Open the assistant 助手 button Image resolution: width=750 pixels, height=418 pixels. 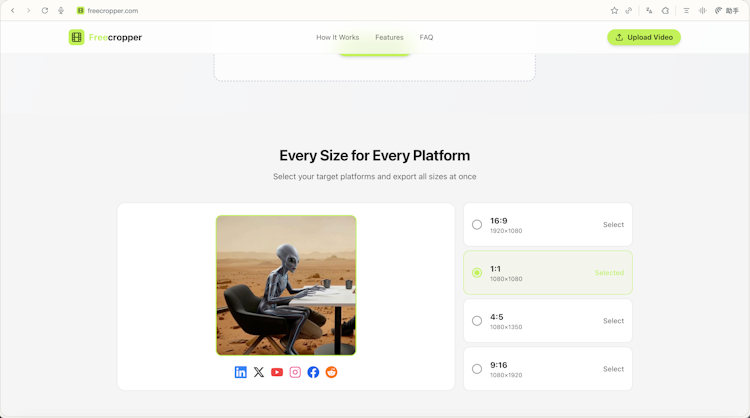[727, 11]
